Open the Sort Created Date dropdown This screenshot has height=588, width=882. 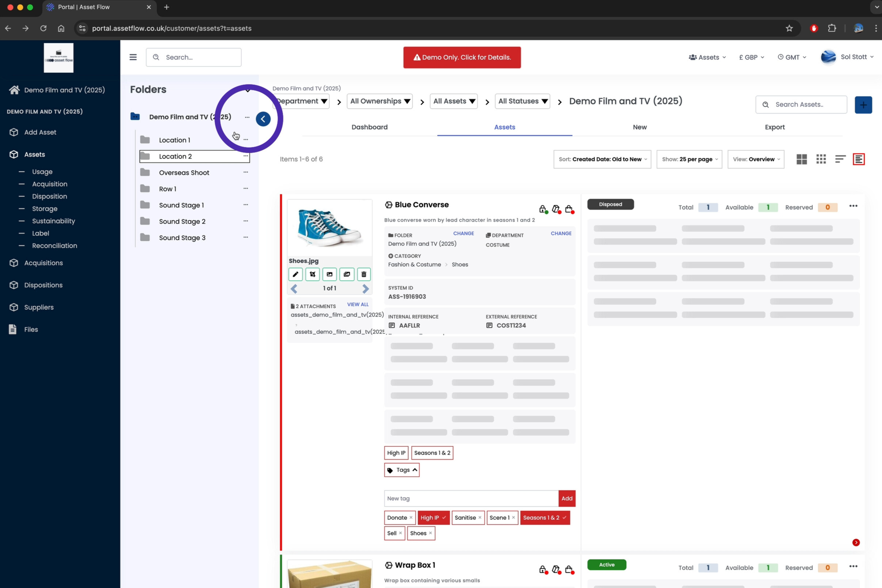pos(602,159)
